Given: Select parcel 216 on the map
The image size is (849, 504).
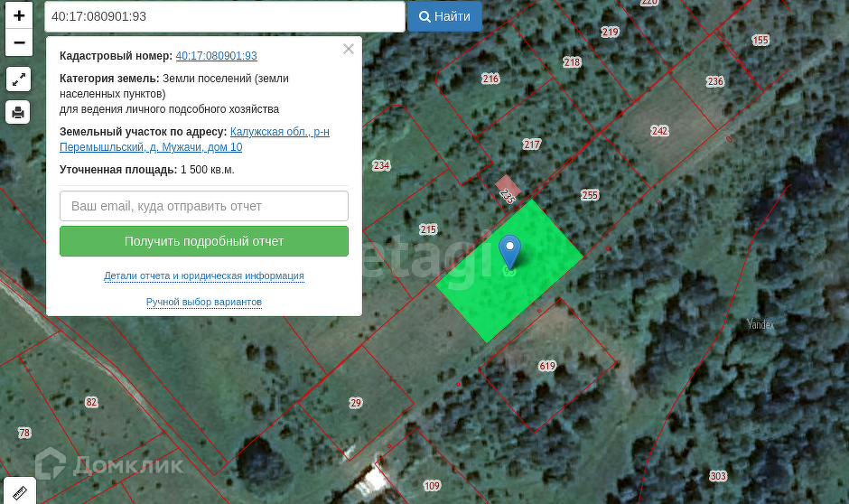Looking at the screenshot, I should tap(490, 79).
